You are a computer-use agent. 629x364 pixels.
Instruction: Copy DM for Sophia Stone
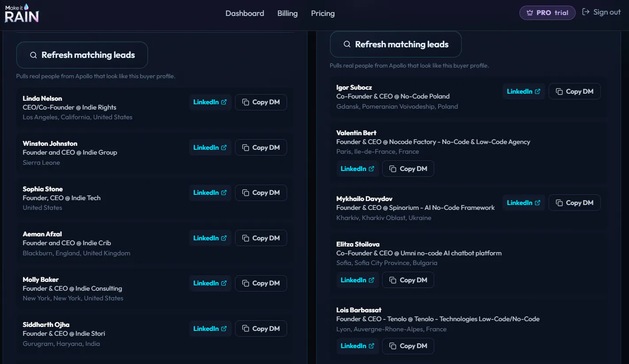tap(261, 193)
